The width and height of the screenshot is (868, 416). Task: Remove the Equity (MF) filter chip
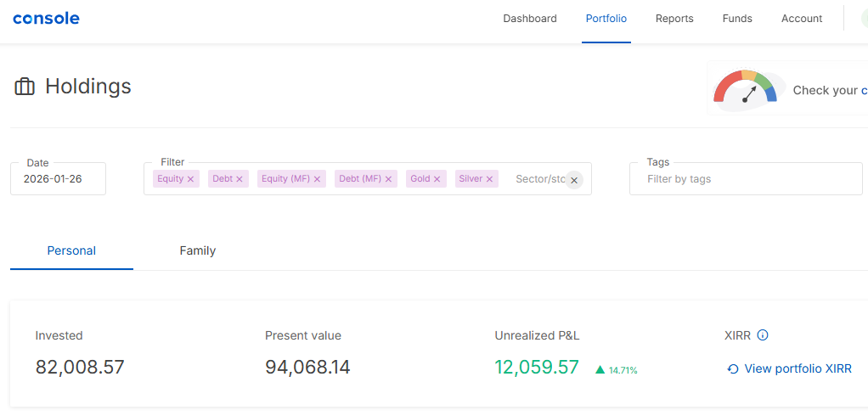point(317,179)
